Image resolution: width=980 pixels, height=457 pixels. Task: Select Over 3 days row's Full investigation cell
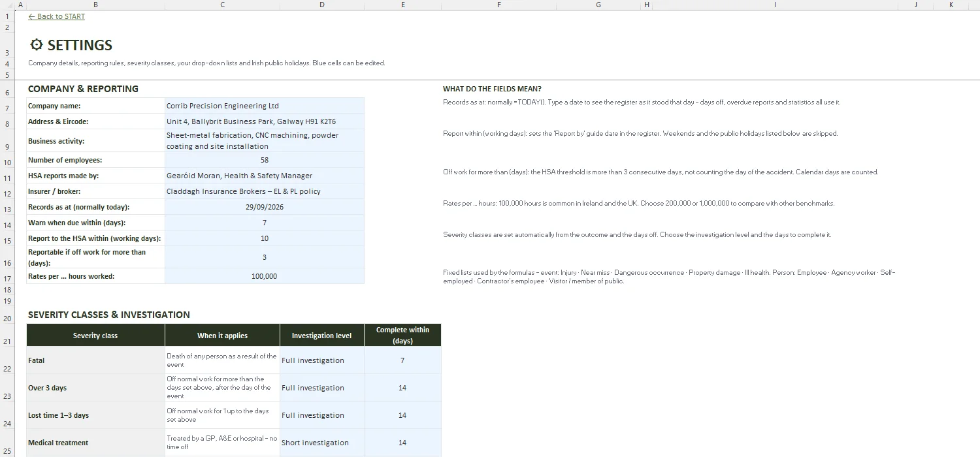321,388
